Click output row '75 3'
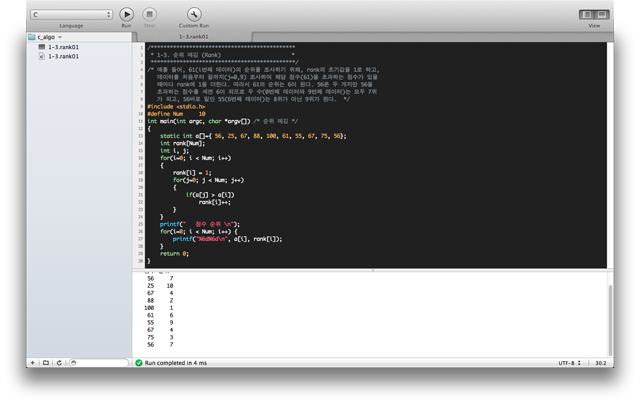The width and height of the screenshot is (640, 404). pos(160,337)
